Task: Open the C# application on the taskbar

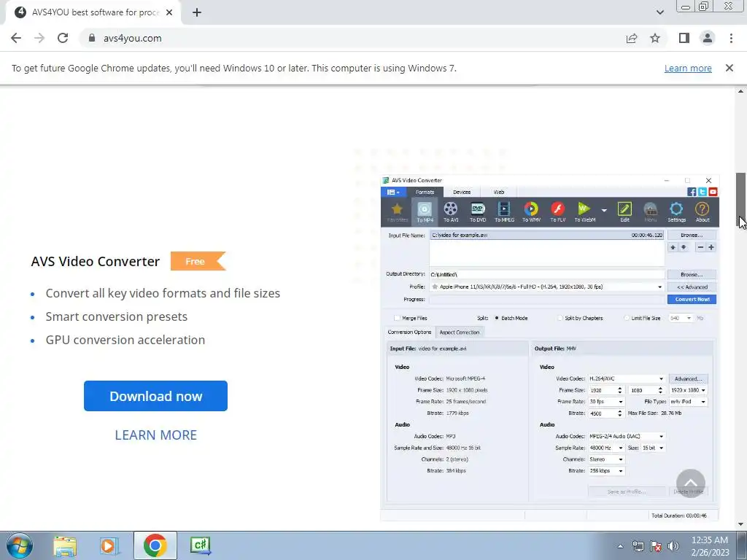Action: (200, 545)
